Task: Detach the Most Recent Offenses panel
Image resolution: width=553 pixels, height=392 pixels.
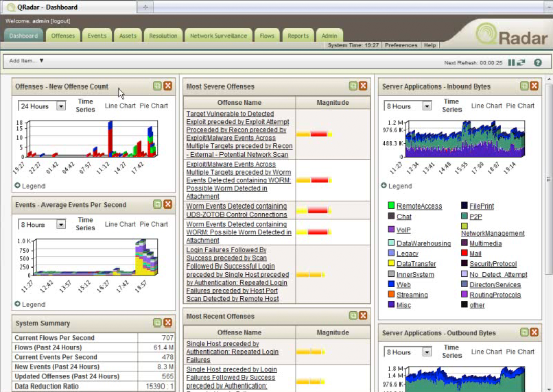Action: tap(353, 315)
